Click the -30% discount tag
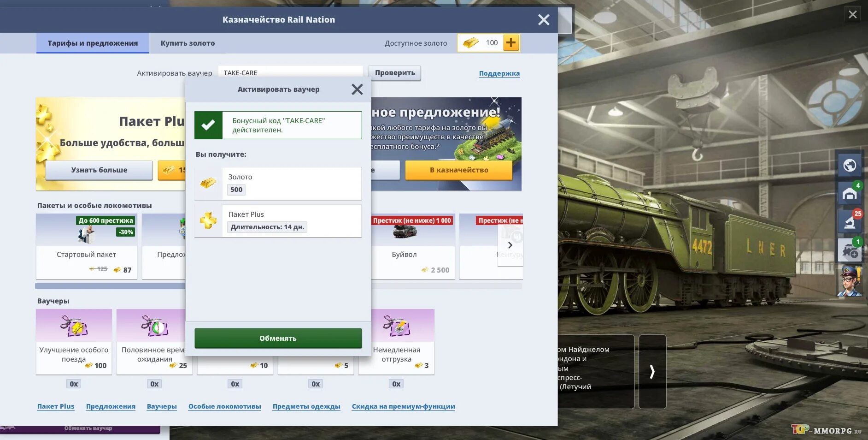 [x=125, y=232]
